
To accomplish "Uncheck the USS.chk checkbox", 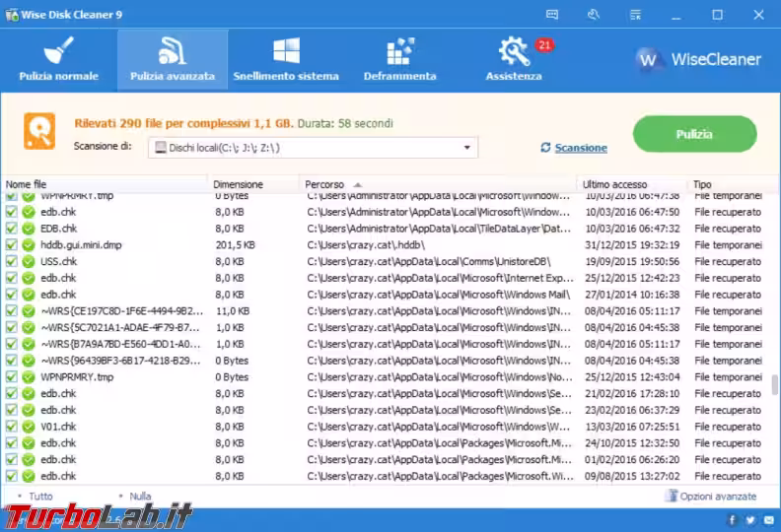I will pos(11,261).
